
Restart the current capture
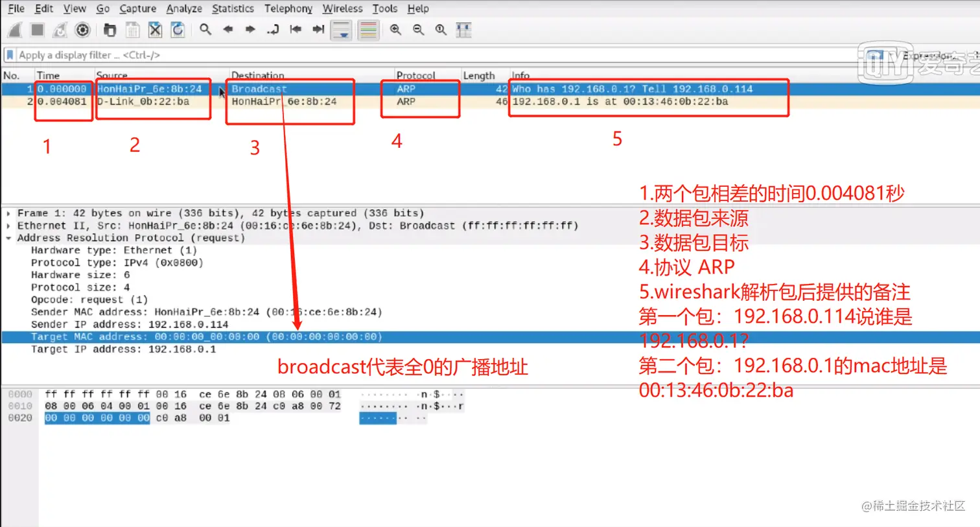[x=60, y=30]
